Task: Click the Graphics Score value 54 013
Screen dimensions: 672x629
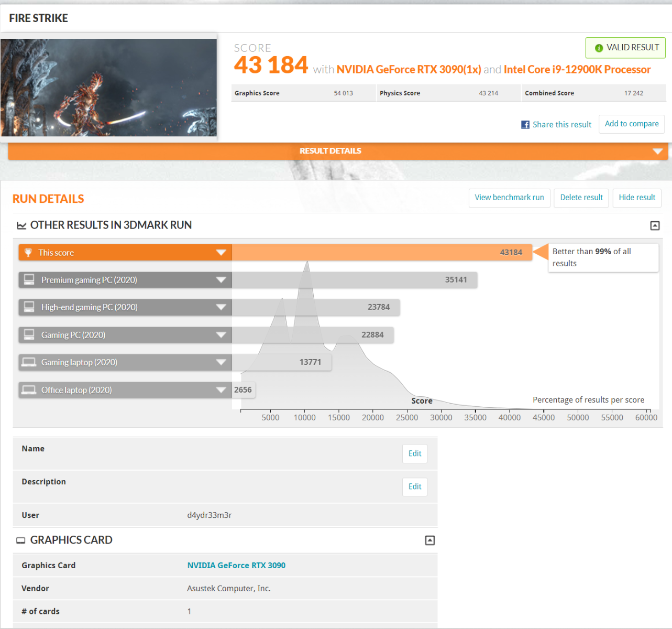Action: 344,93
